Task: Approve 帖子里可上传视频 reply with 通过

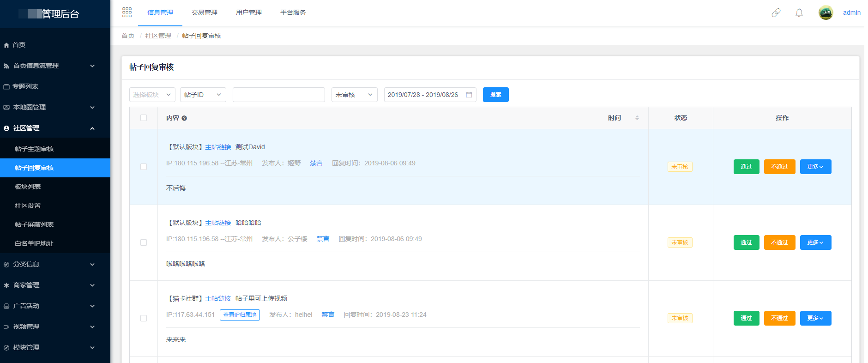Action: click(747, 318)
